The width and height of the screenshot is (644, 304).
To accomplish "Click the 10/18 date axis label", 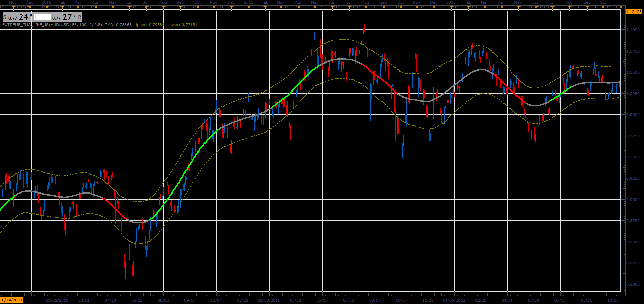I will tap(613, 300).
